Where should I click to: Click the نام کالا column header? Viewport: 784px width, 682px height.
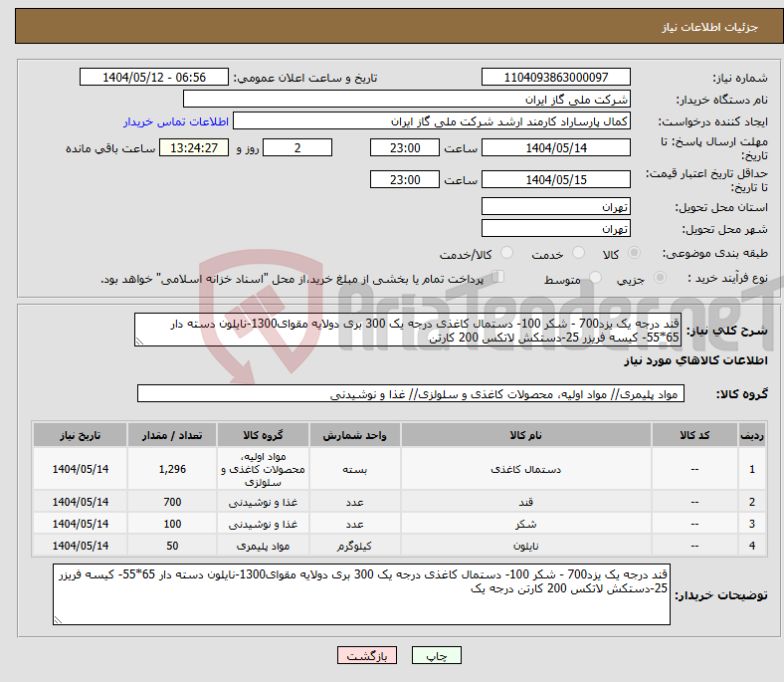[526, 435]
